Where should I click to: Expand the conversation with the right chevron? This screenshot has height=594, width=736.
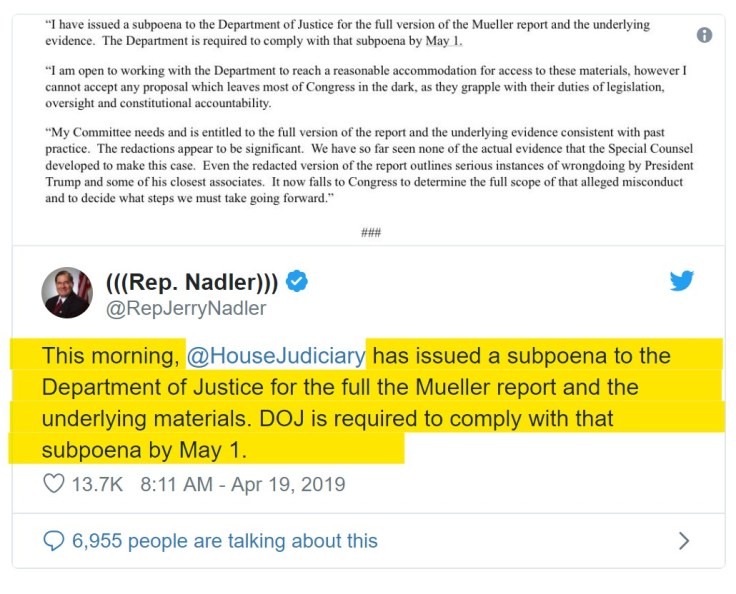pyautogui.click(x=684, y=541)
